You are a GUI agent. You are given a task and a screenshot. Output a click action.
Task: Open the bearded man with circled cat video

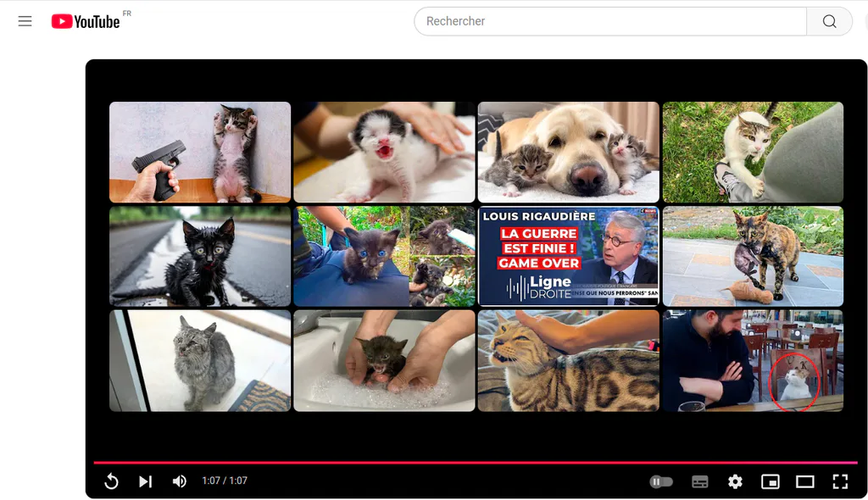753,360
